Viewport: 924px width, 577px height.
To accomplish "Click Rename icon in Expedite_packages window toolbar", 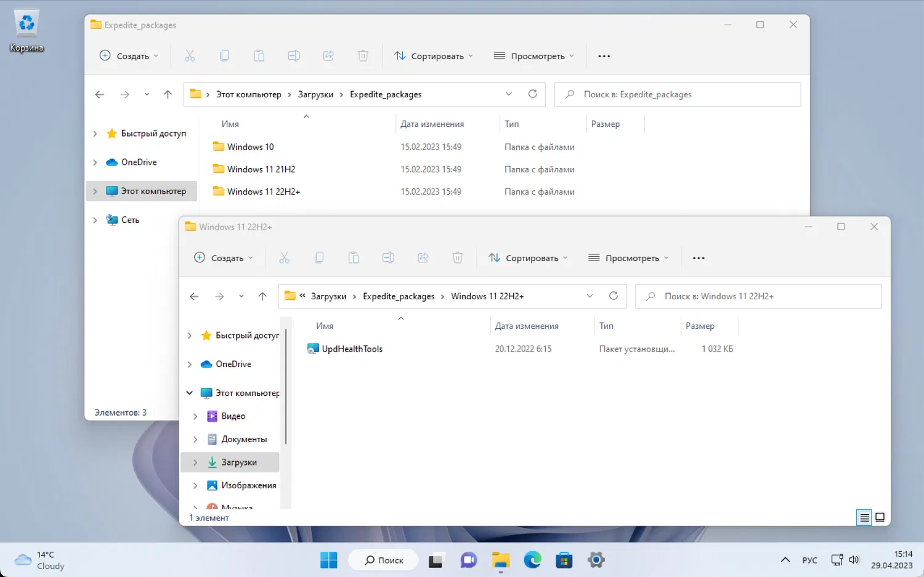I will [294, 56].
